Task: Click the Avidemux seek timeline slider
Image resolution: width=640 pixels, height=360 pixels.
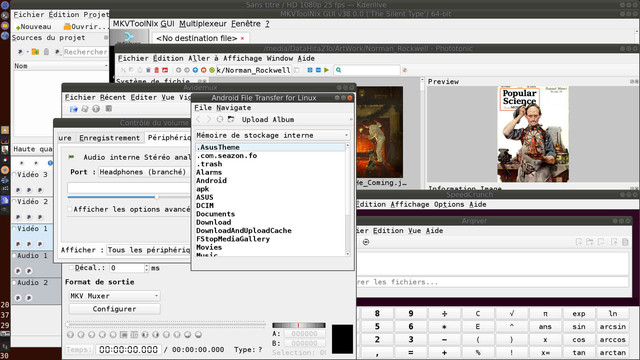Action: pos(166,324)
